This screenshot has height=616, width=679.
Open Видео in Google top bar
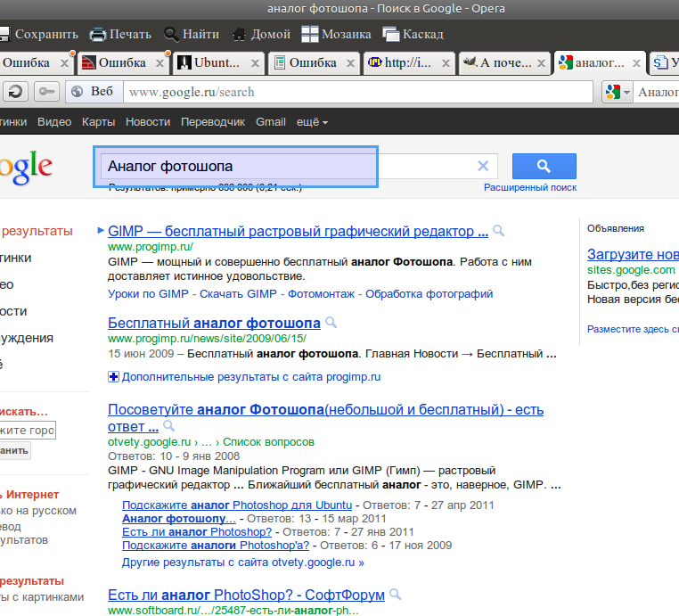pyautogui.click(x=54, y=122)
